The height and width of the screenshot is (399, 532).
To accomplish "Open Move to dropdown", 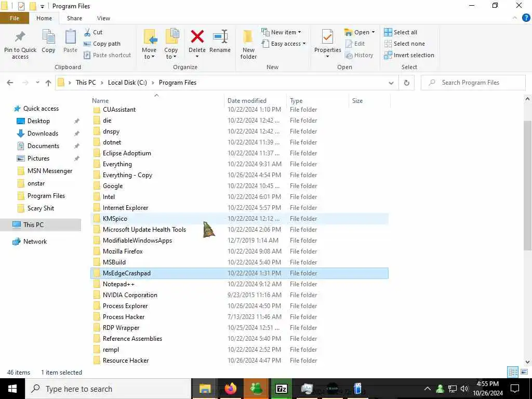I will [149, 45].
